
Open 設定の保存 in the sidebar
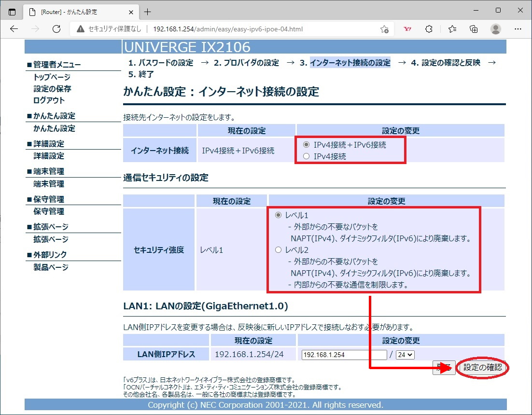52,89
